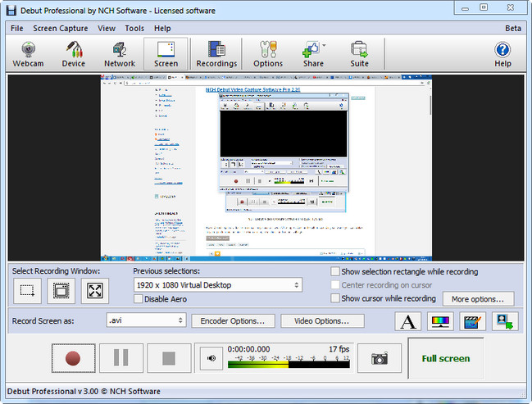
Task: Start recording with the red button
Action: tap(73, 358)
